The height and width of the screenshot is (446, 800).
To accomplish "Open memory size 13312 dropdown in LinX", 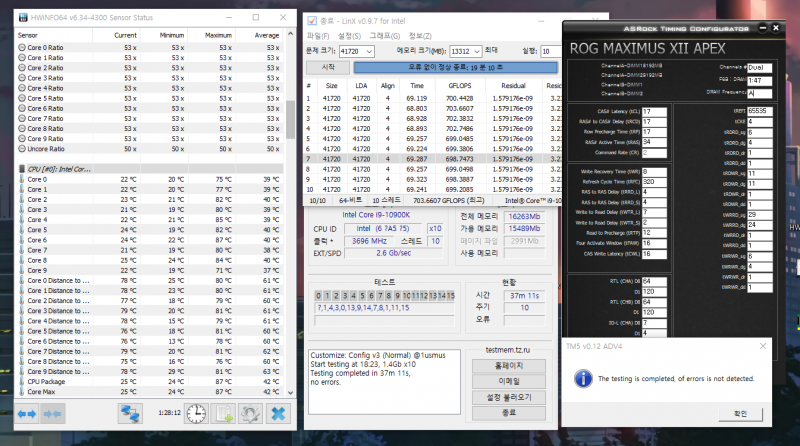I will coord(477,52).
